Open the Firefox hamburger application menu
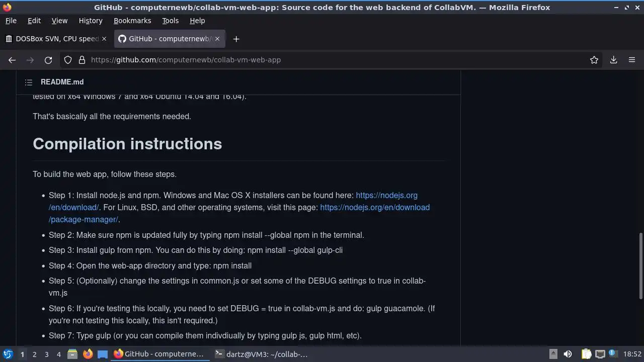 [x=632, y=60]
